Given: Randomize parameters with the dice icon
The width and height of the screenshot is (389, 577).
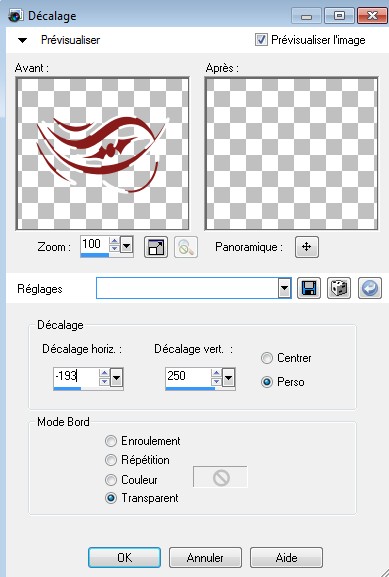Looking at the screenshot, I should point(339,287).
